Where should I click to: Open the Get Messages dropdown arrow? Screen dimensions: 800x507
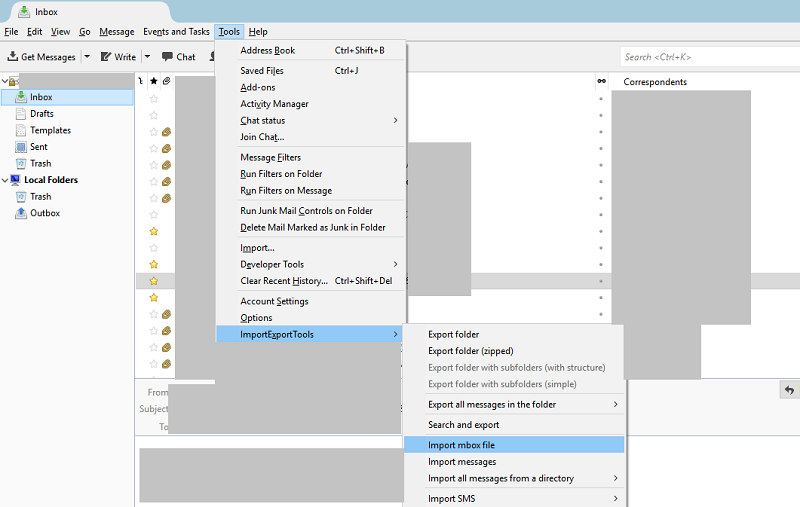click(x=87, y=57)
